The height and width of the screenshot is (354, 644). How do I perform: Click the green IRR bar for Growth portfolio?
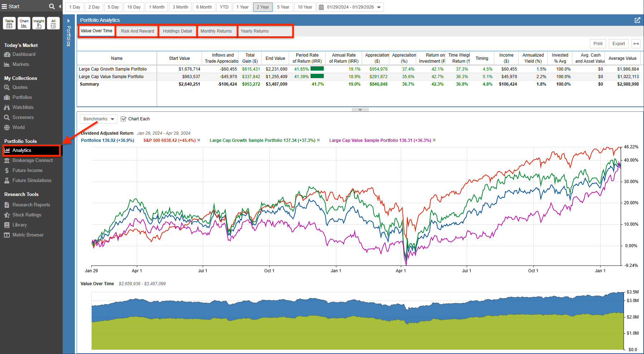(317, 69)
